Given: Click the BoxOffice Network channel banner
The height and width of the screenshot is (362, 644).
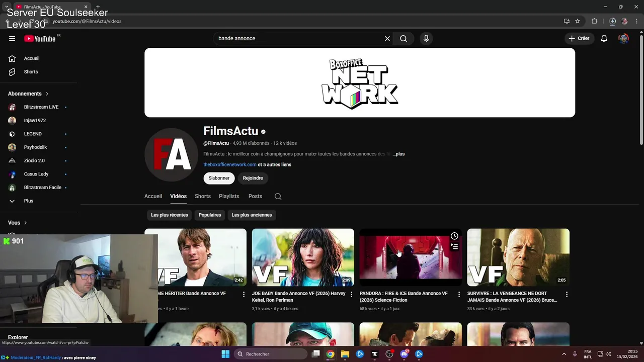Looking at the screenshot, I should (x=360, y=83).
